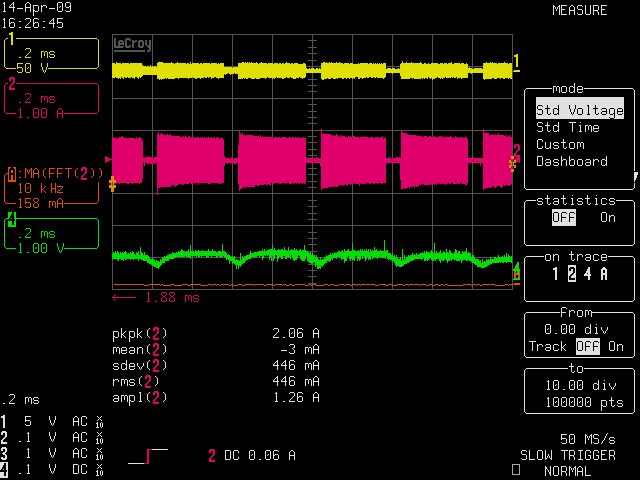Viewport: 640px width, 480px height.
Task: Open math trace A MA(FFT(2)) descriptor
Action: click(53, 188)
